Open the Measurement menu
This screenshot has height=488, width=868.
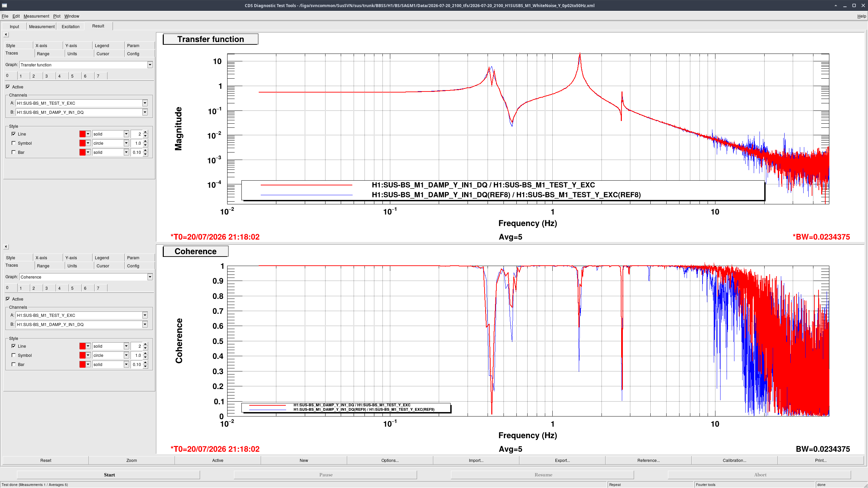pyautogui.click(x=36, y=16)
